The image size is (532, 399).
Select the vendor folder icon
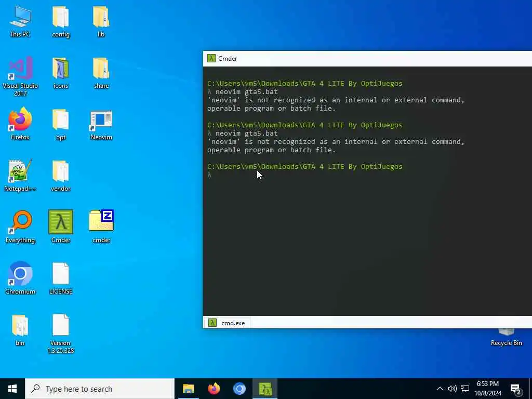coord(61,176)
